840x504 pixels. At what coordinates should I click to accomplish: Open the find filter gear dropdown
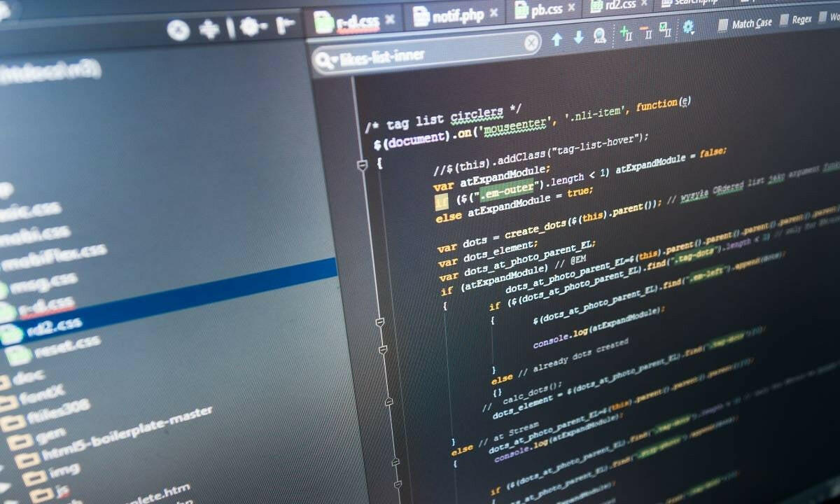tap(689, 27)
